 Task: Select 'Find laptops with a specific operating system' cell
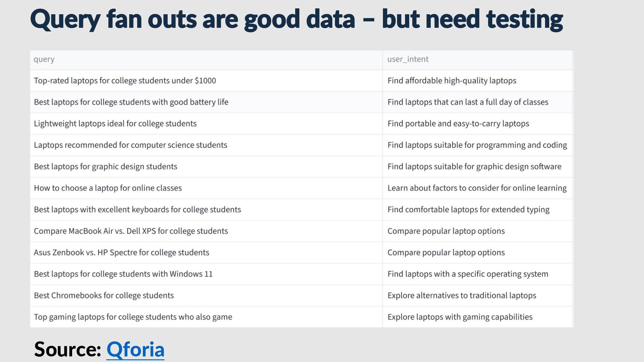[x=477, y=274]
